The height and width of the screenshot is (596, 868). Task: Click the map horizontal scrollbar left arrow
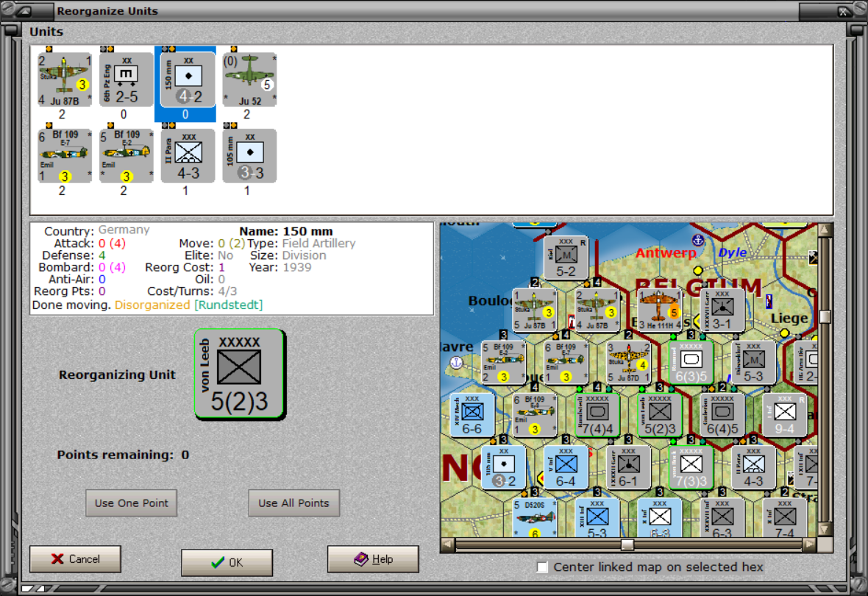447,544
